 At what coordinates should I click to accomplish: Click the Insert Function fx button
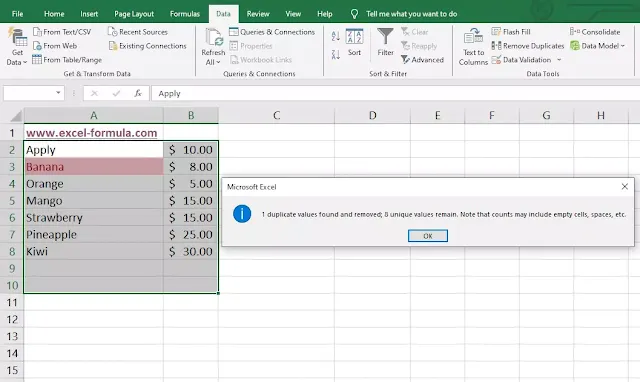click(138, 93)
